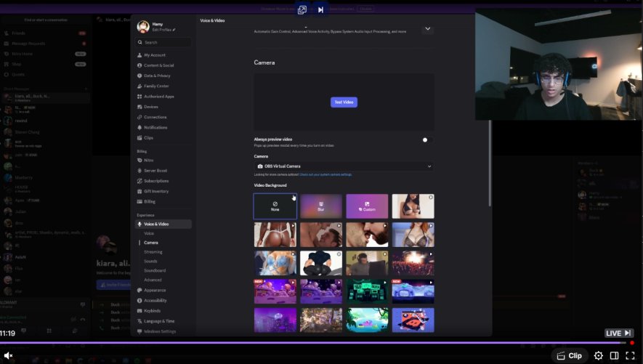Click the Test Video button
This screenshot has height=364, width=643.
(x=344, y=102)
